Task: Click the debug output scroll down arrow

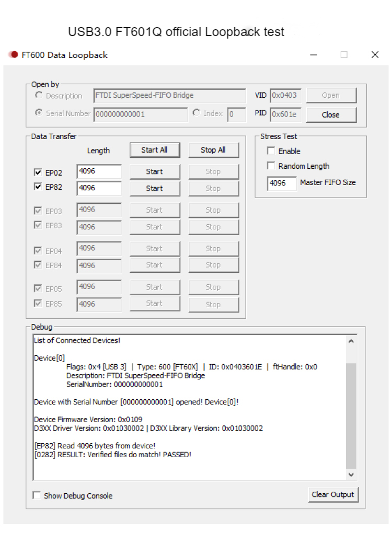Action: [x=351, y=474]
